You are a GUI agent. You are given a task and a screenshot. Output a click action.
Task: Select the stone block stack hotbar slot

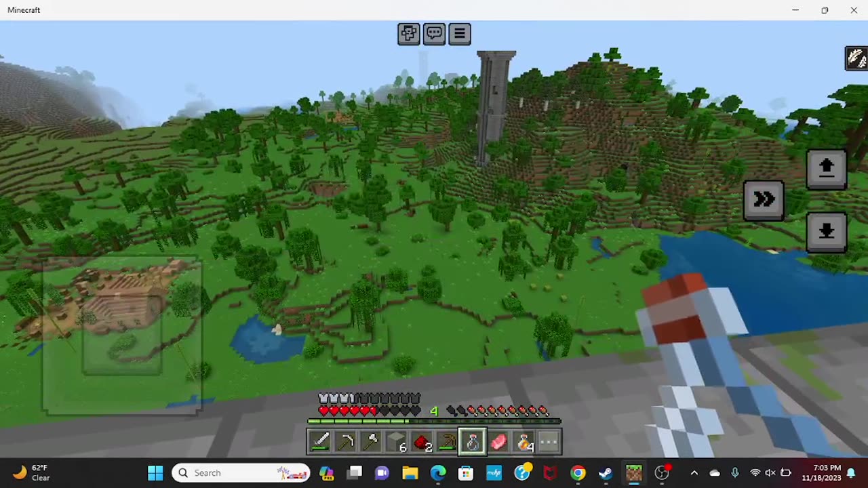click(x=397, y=443)
